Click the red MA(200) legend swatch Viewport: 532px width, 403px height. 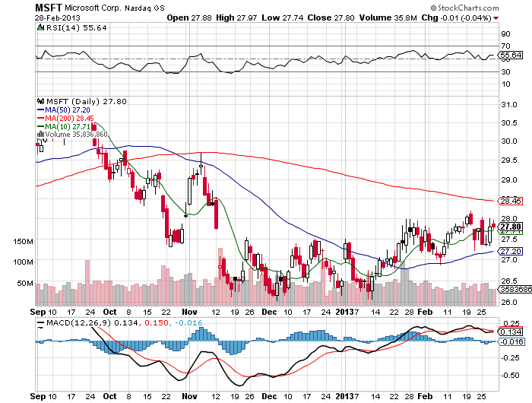click(x=40, y=118)
